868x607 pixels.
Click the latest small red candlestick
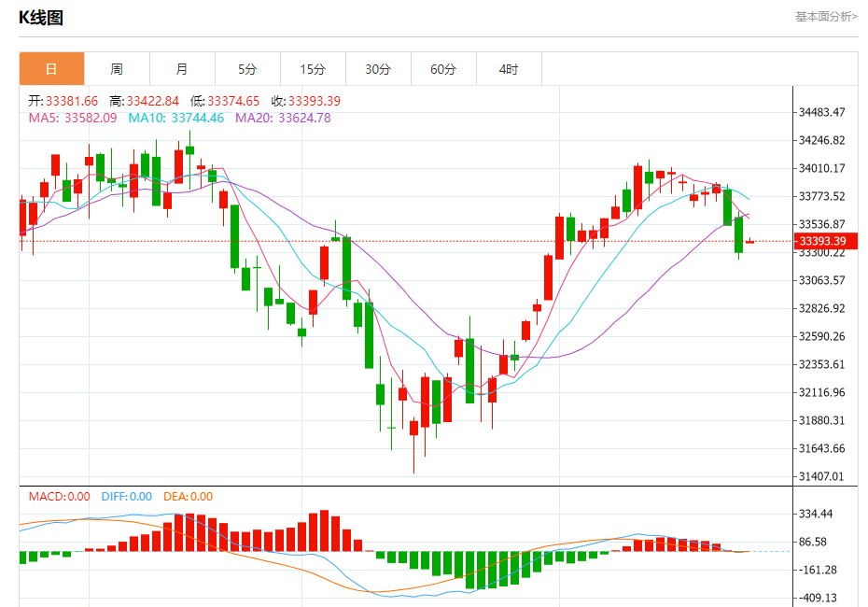750,241
